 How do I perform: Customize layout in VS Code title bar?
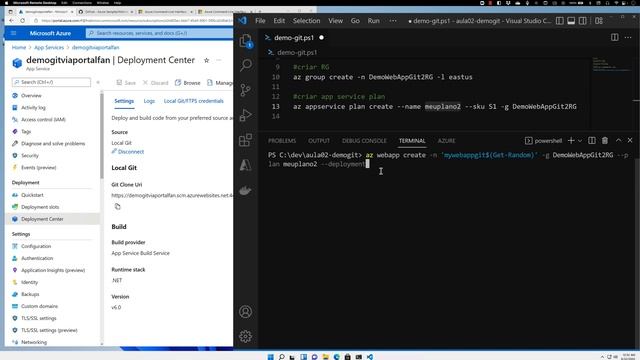click(x=599, y=21)
